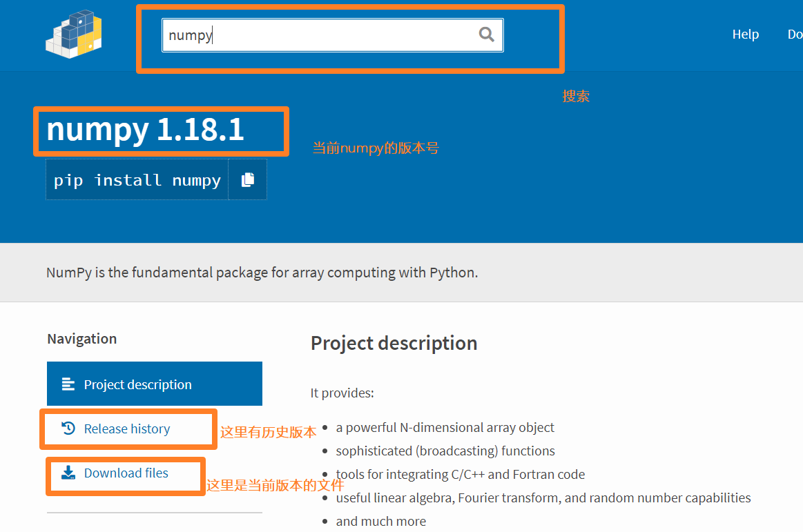
Task: Click the and much more bullet text
Action: 381,521
